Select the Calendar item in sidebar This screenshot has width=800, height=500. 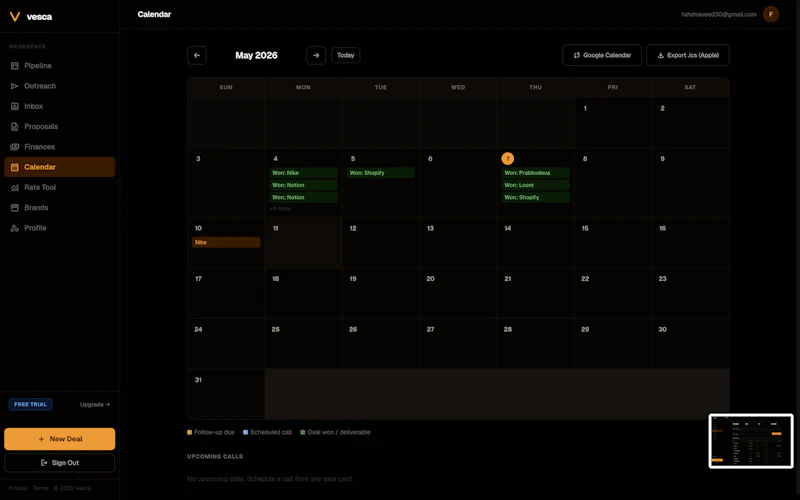(60, 167)
